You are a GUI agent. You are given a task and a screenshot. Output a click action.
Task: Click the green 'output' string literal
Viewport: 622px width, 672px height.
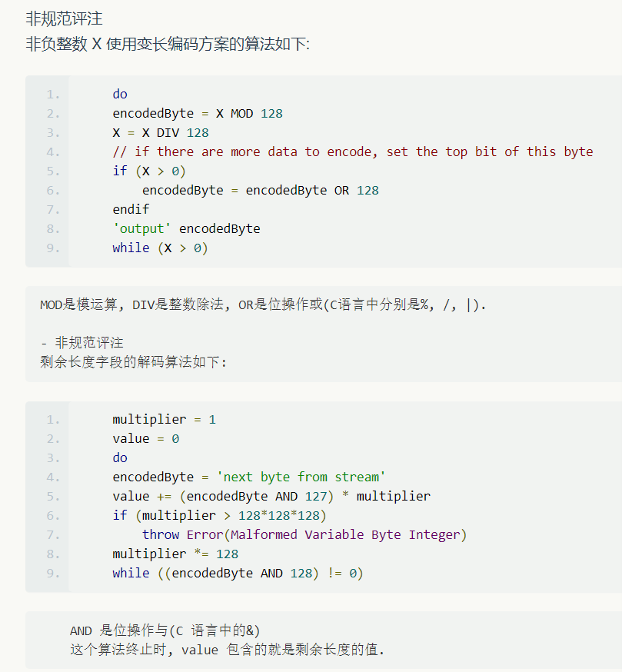142,229
